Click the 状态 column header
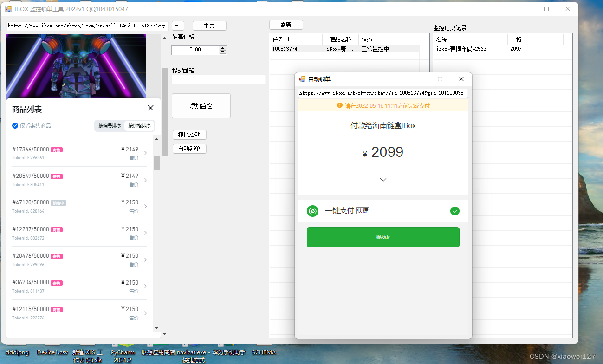 389,39
